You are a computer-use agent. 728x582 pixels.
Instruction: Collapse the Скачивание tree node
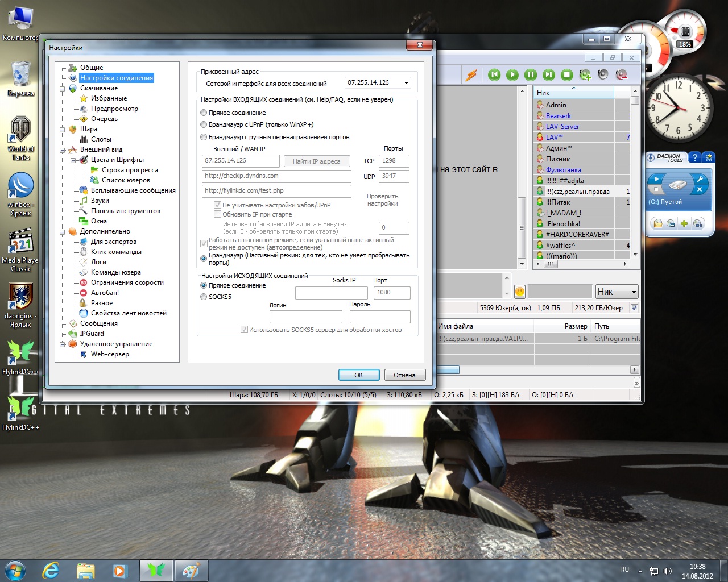coord(63,89)
